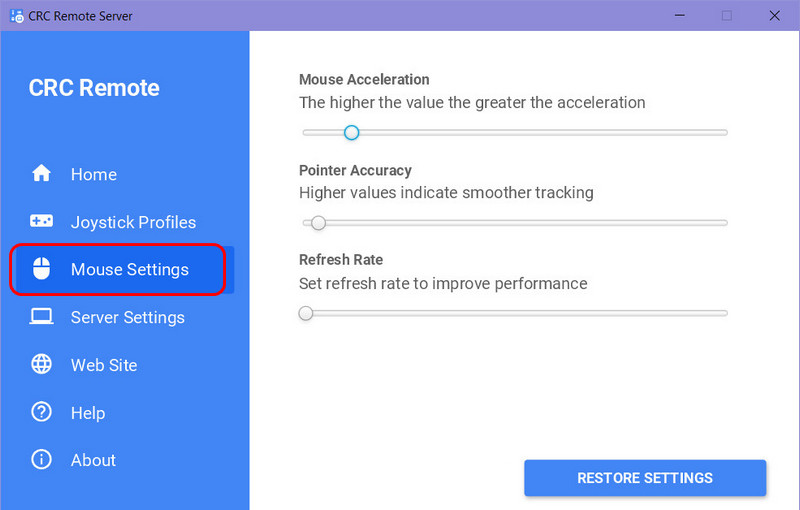This screenshot has height=510, width=800.
Task: Close the CRC Remote Server window
Action: [774, 16]
